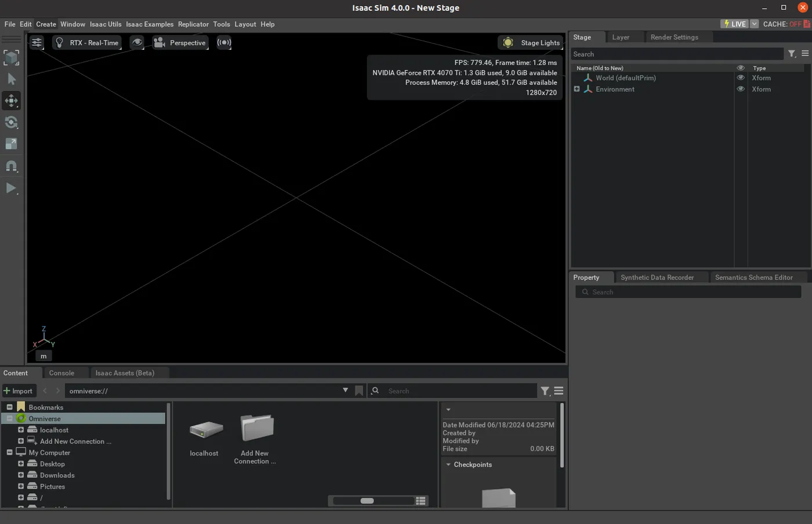
Task: Switch to the Layer tab
Action: (621, 37)
